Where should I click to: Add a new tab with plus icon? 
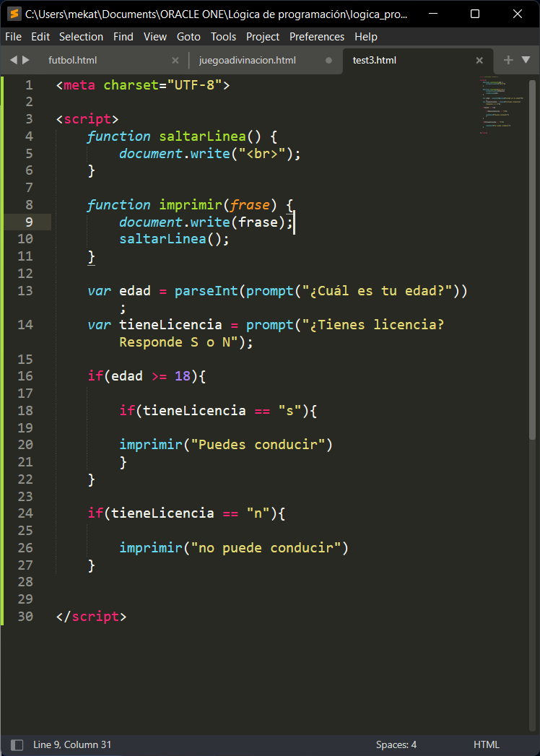point(508,60)
